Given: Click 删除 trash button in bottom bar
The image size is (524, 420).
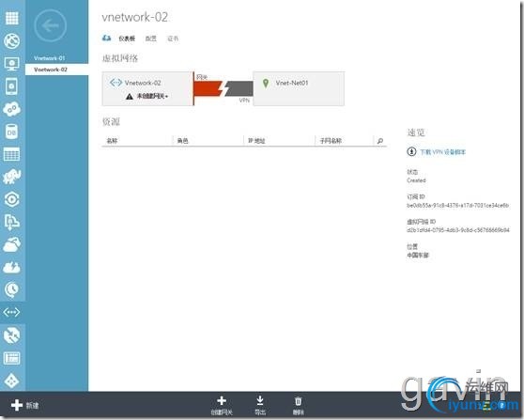Looking at the screenshot, I should click(x=298, y=405).
